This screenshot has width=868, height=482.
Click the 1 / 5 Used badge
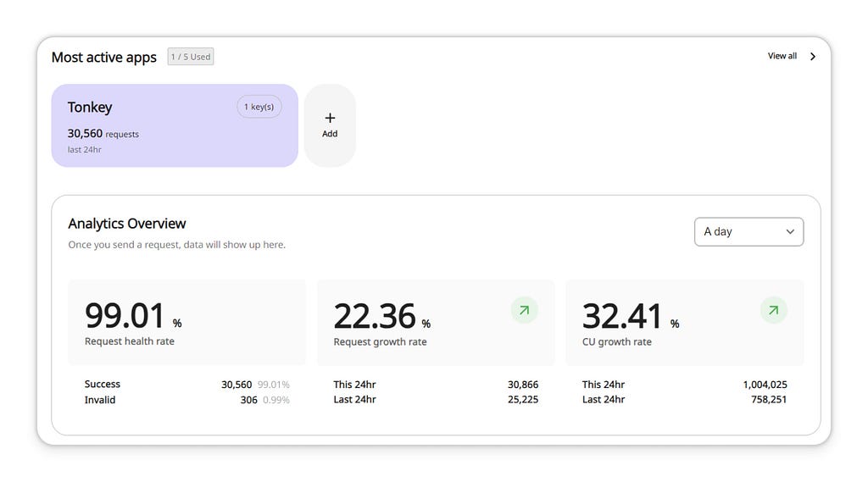191,57
